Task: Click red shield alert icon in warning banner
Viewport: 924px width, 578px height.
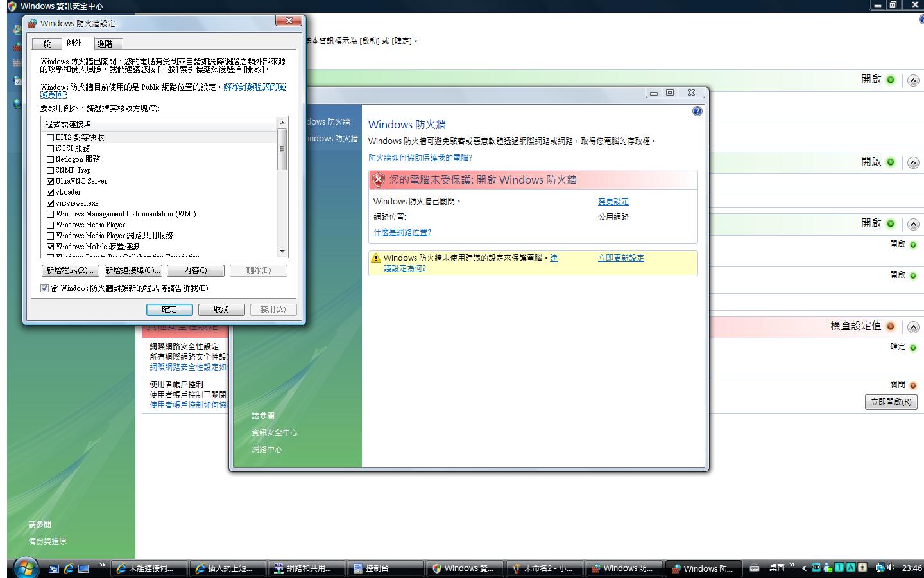Action: click(379, 180)
